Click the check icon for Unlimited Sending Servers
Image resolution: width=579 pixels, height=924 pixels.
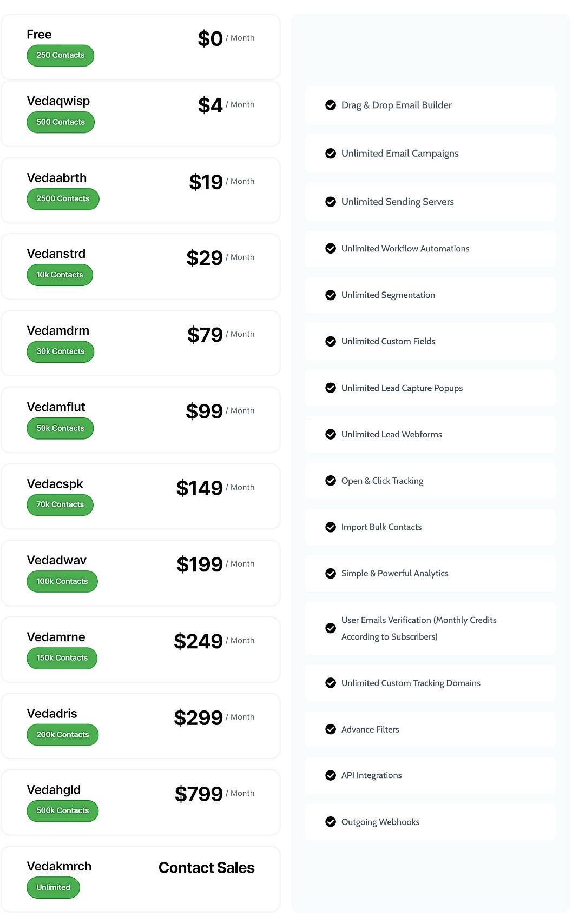[x=330, y=202]
